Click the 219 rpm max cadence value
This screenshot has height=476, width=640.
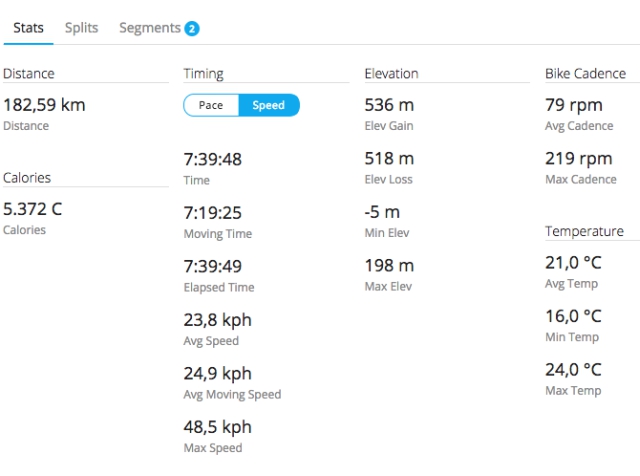coord(578,159)
